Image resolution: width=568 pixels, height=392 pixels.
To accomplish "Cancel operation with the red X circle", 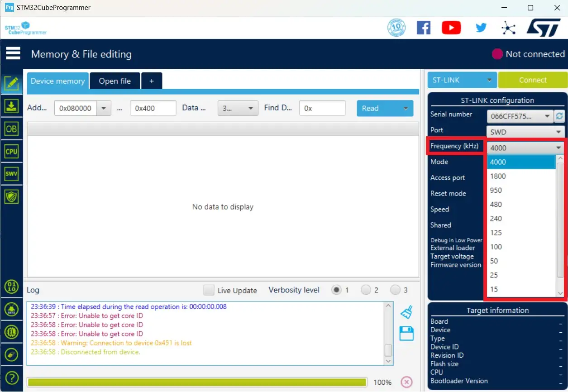I will [406, 382].
